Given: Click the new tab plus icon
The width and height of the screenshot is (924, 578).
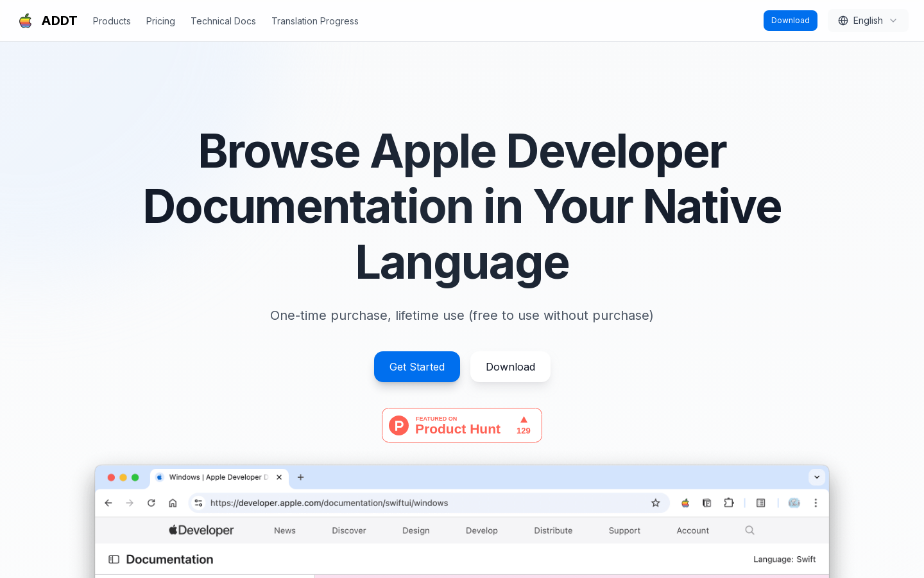Looking at the screenshot, I should (x=300, y=477).
